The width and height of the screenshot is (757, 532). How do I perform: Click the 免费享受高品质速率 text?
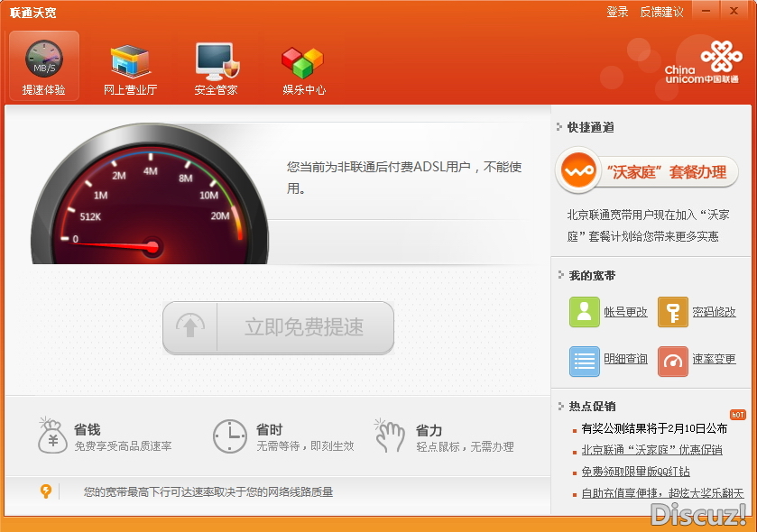coord(123,446)
